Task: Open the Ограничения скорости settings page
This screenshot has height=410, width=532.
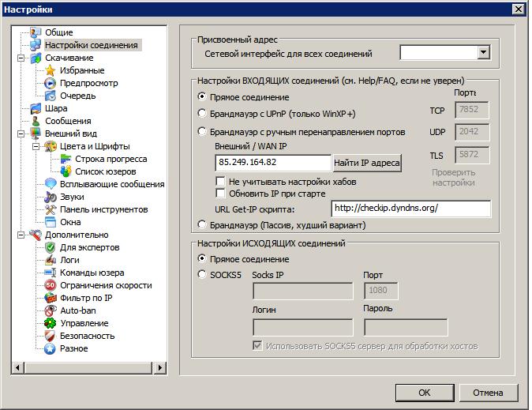Action: 106,285
